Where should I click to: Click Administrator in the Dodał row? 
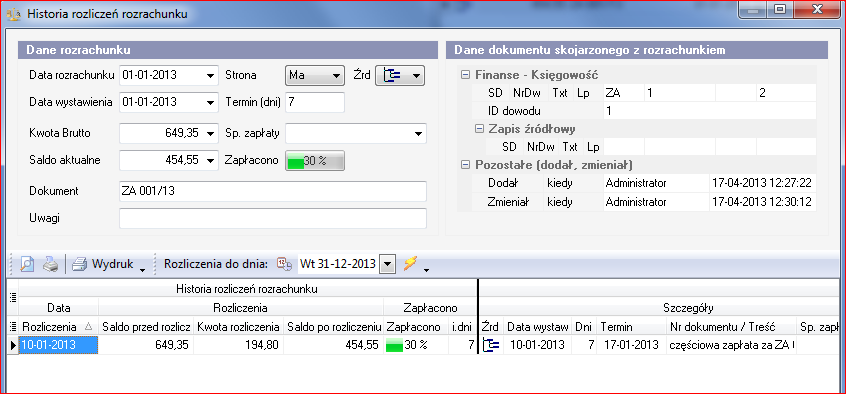[x=656, y=184]
